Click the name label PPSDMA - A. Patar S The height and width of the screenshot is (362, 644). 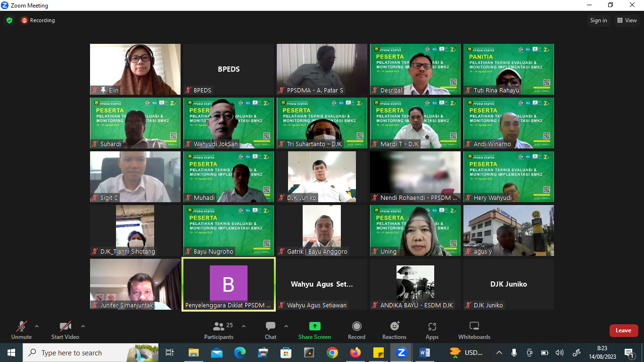coord(315,90)
